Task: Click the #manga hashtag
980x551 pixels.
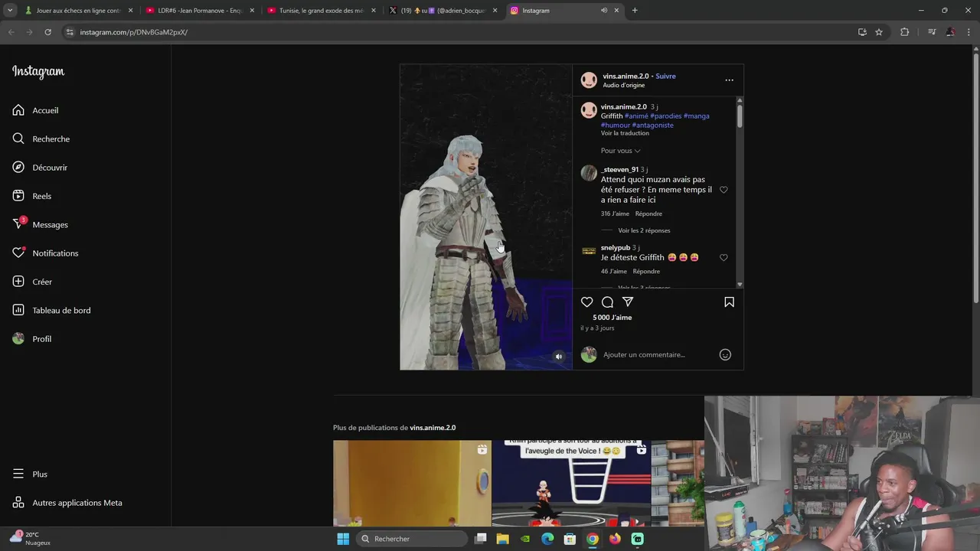Action: (x=697, y=116)
